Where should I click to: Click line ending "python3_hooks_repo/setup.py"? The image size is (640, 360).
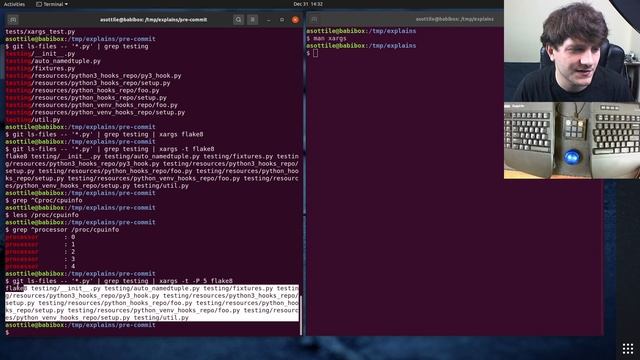coord(88,83)
